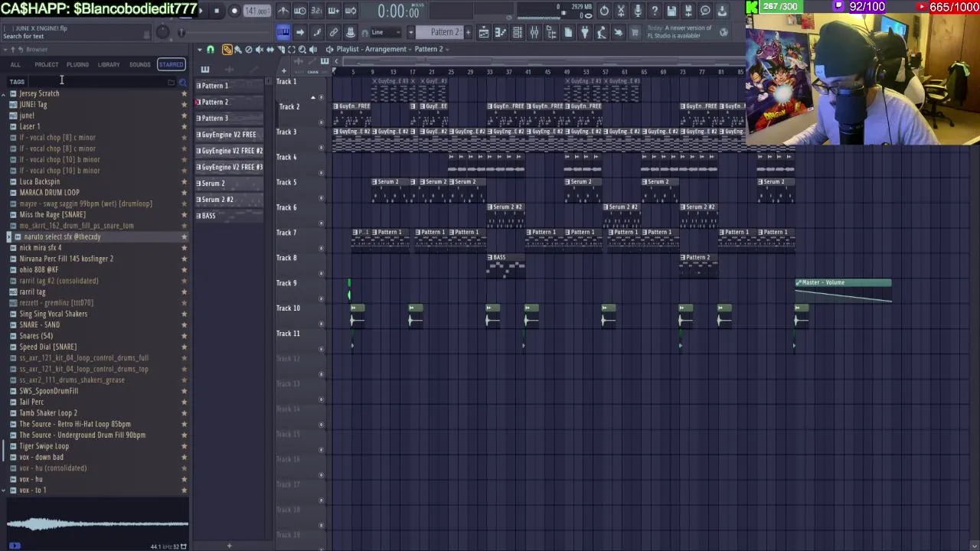Click the speech bubble chat icon
The height and width of the screenshot is (551, 980).
[705, 11]
